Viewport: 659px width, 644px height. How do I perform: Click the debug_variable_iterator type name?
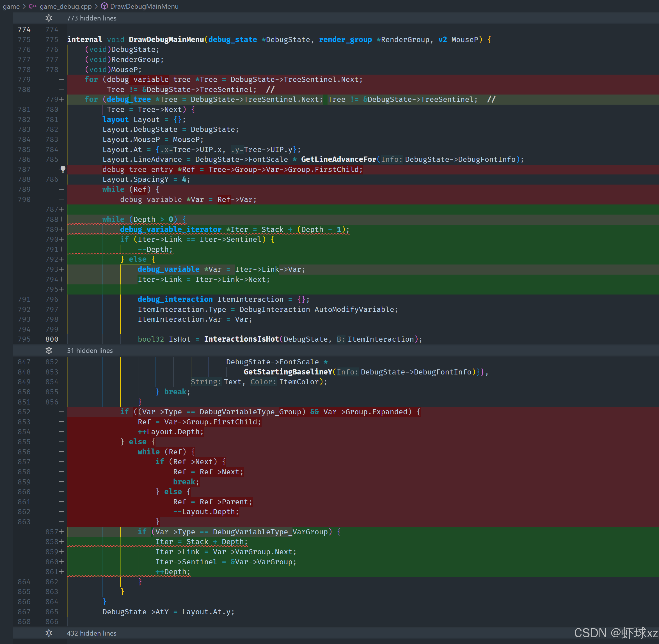(x=171, y=229)
